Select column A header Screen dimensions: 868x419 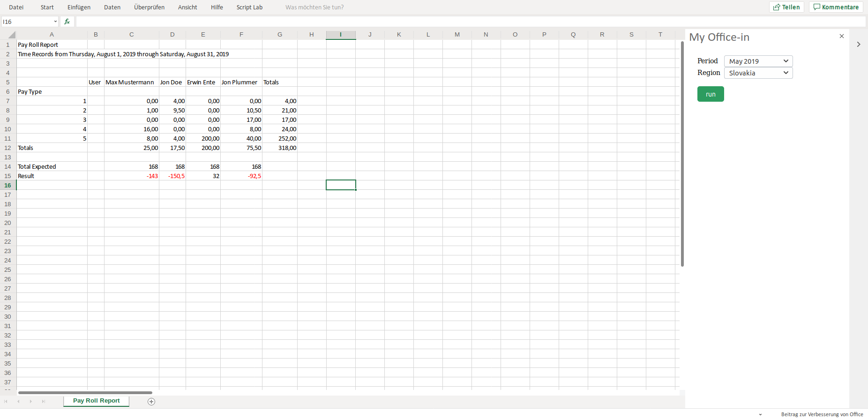(52, 35)
